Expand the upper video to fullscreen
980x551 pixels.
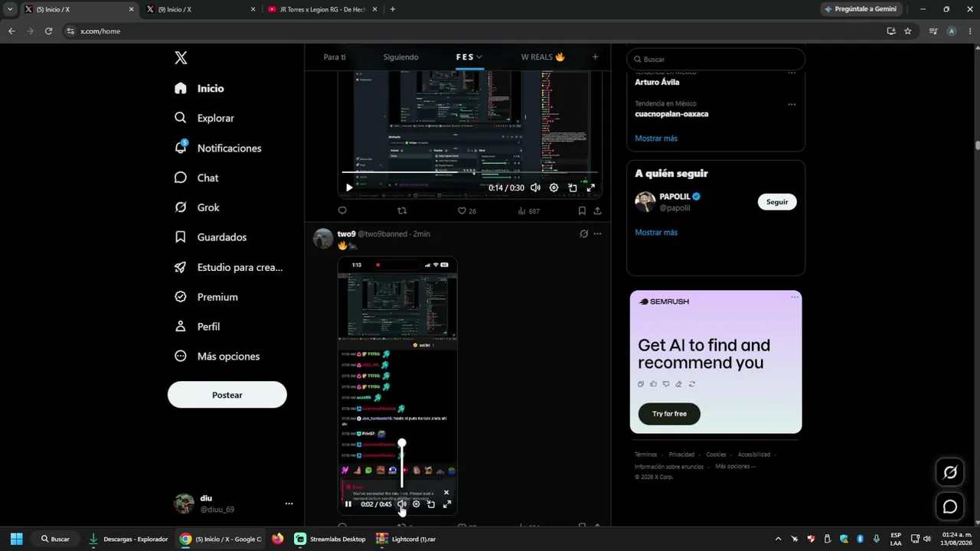[x=590, y=187]
